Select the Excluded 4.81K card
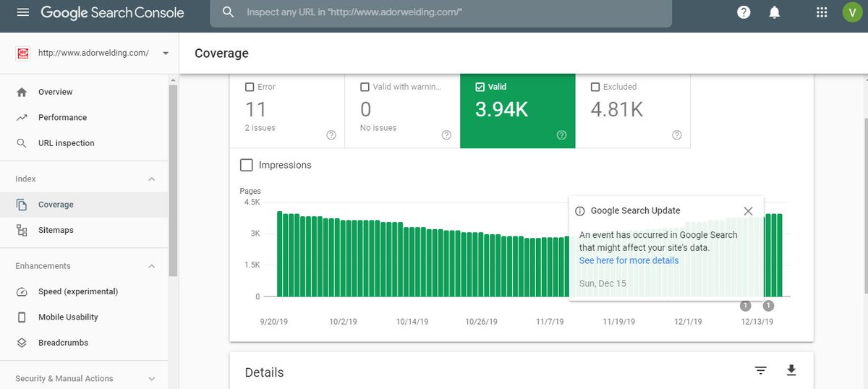This screenshot has width=868, height=389. click(633, 111)
